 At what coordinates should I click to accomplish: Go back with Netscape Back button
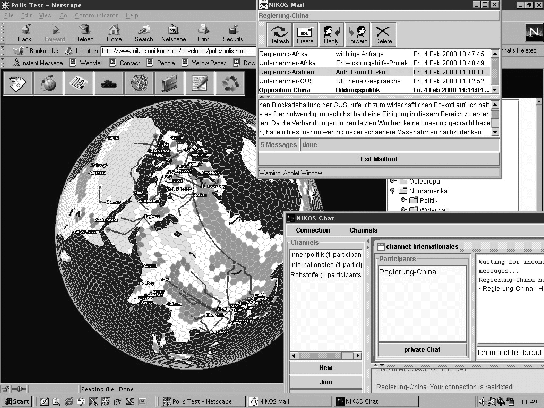[x=25, y=33]
